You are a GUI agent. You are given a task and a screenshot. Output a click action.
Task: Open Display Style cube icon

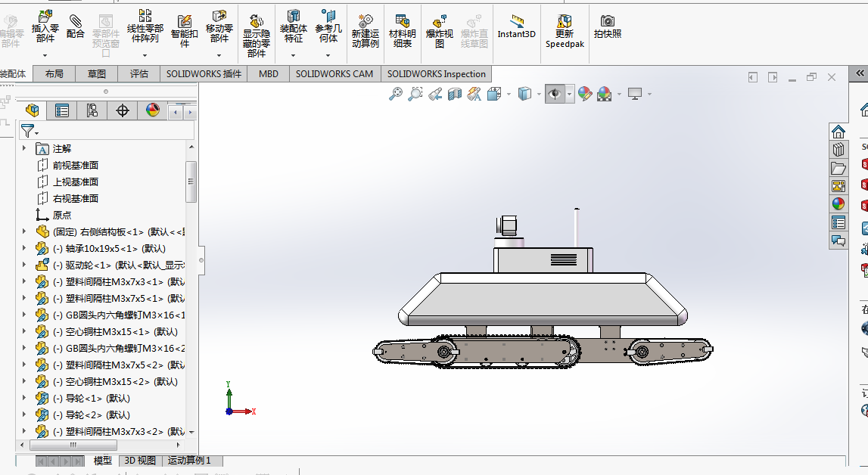[x=524, y=94]
